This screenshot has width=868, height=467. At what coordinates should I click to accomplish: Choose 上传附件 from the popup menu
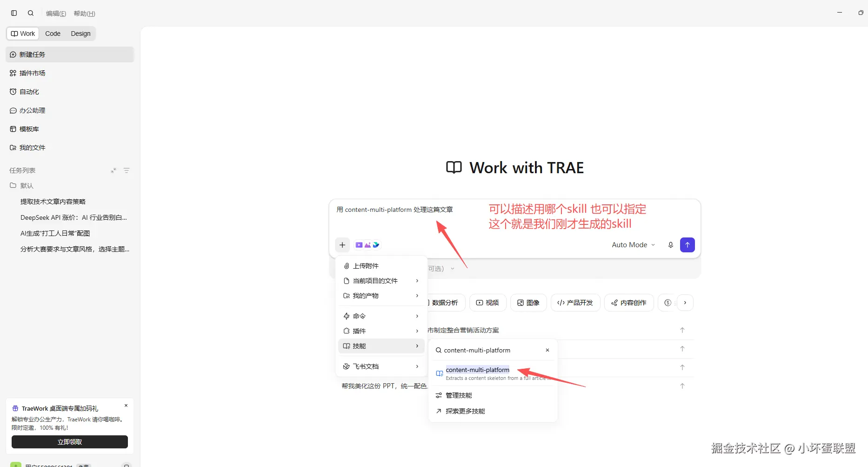coord(381,266)
